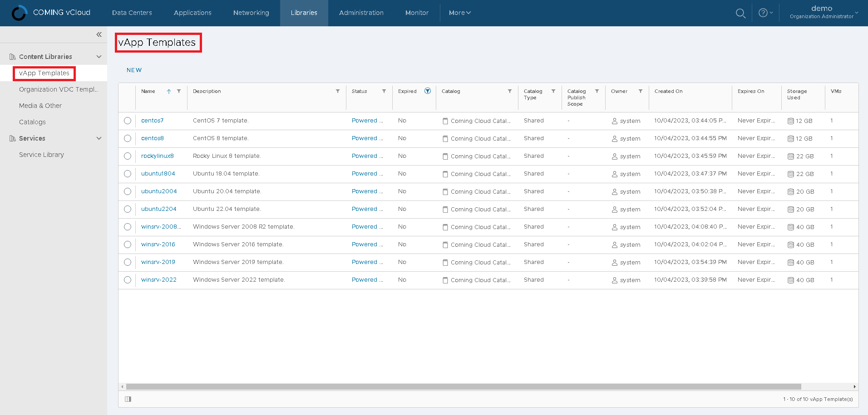Screen dimensions: 868x415
Task: Click the Name column sort arrow
Action: pos(169,92)
